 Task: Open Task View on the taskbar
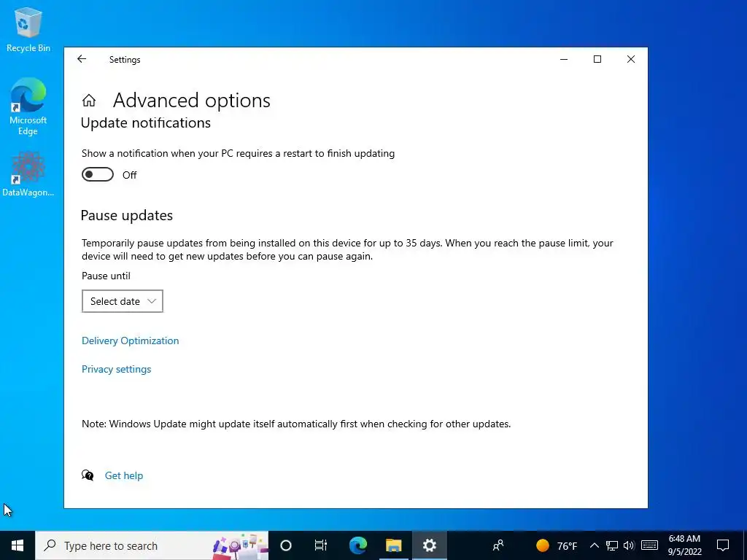coord(321,545)
